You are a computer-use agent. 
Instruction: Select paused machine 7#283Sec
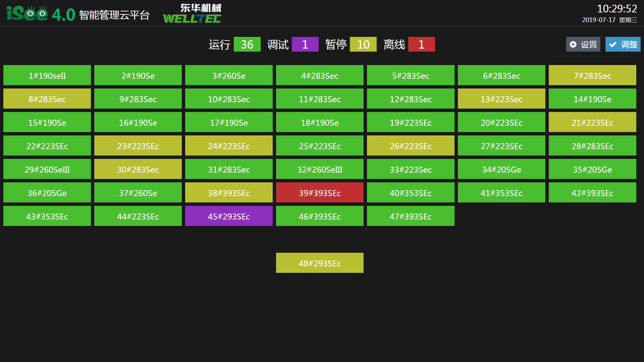[x=592, y=75]
